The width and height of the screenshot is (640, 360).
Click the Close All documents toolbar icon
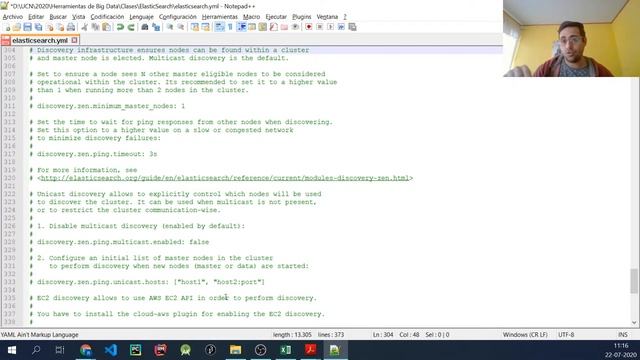tap(60, 27)
